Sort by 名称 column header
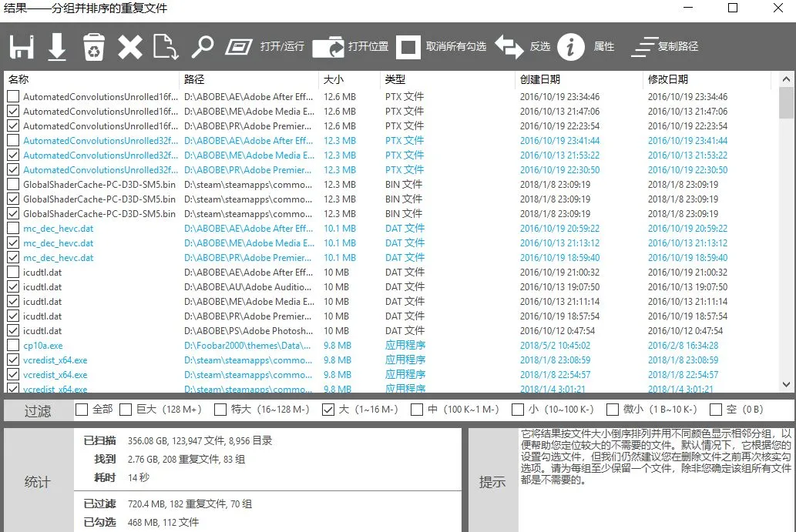The image size is (796, 532). click(92, 79)
